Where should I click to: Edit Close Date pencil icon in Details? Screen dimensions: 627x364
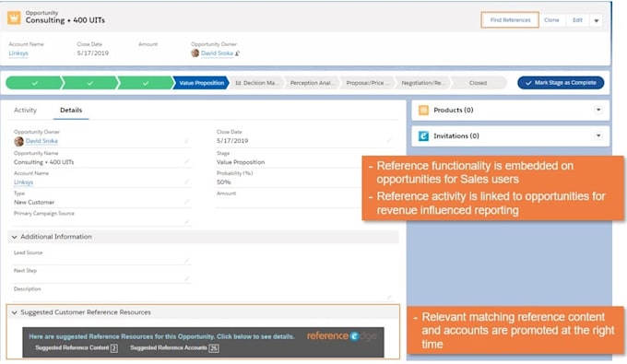tap(389, 140)
